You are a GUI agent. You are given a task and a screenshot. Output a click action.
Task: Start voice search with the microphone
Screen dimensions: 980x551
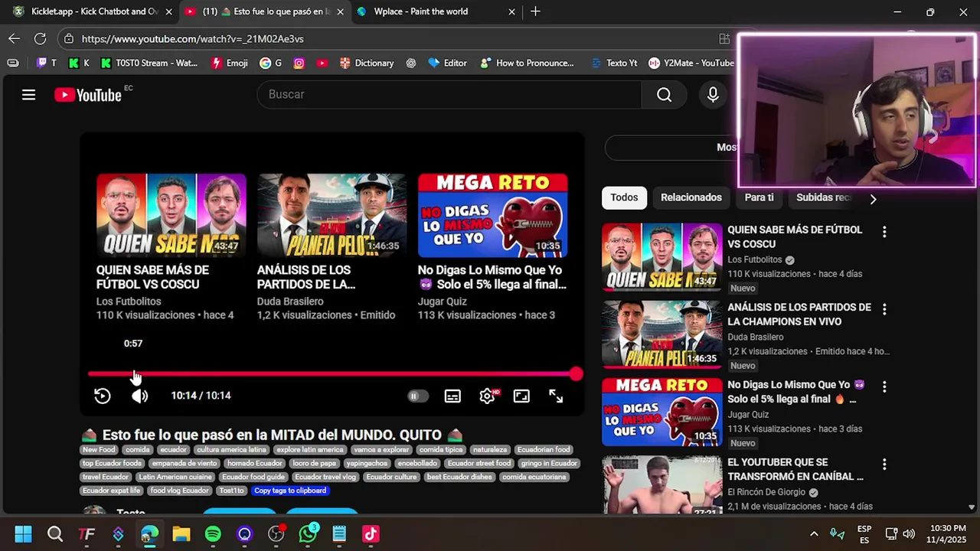click(713, 94)
